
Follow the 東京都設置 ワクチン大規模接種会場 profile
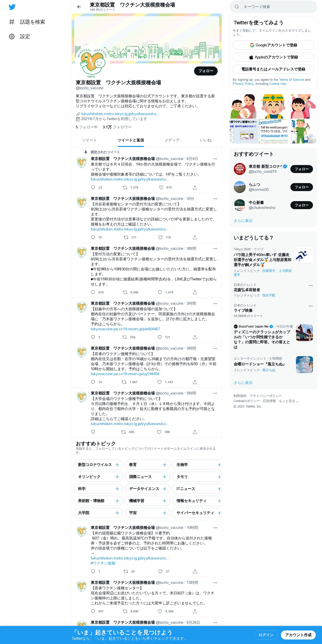pos(206,71)
